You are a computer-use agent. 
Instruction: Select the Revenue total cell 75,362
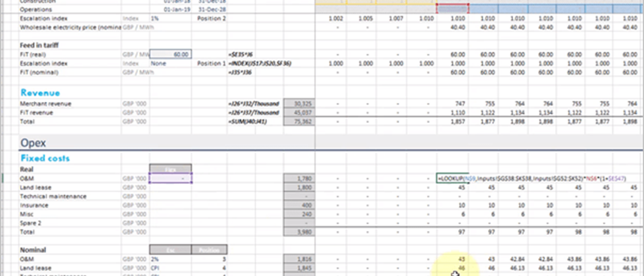299,122
